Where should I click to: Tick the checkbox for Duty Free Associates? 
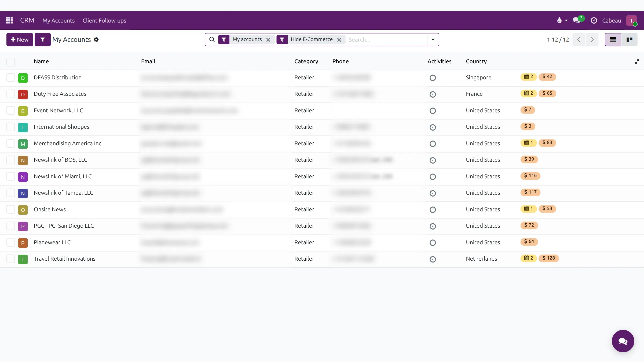click(11, 94)
